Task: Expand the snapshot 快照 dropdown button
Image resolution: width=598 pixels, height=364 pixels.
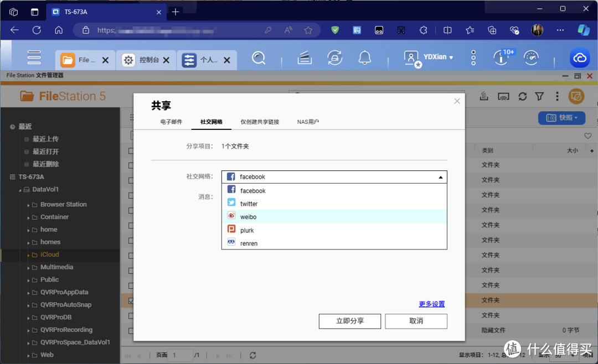Action: pos(561,118)
